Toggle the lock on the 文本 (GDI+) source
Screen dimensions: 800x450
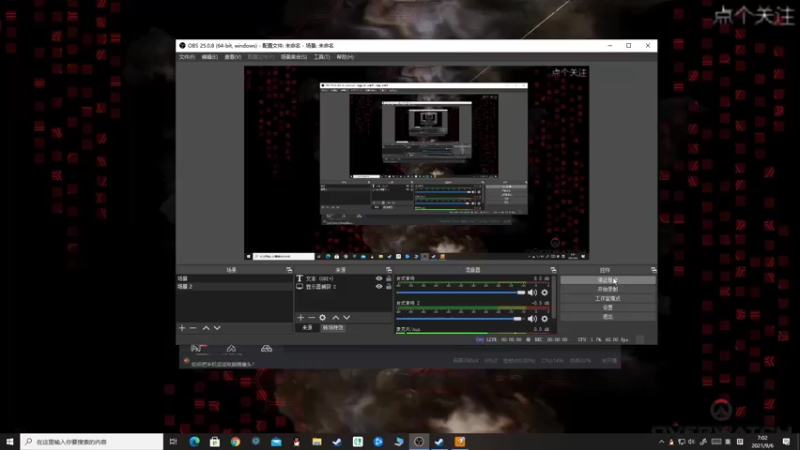point(389,279)
